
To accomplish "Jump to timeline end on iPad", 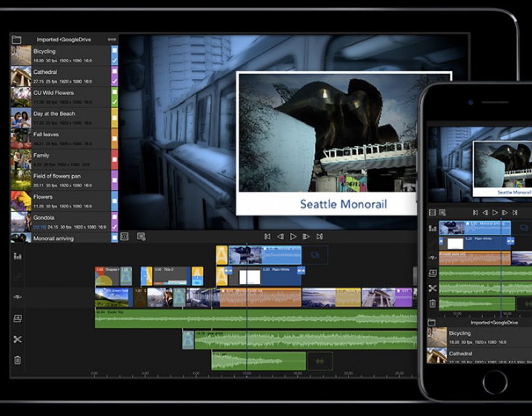I will coord(320,237).
